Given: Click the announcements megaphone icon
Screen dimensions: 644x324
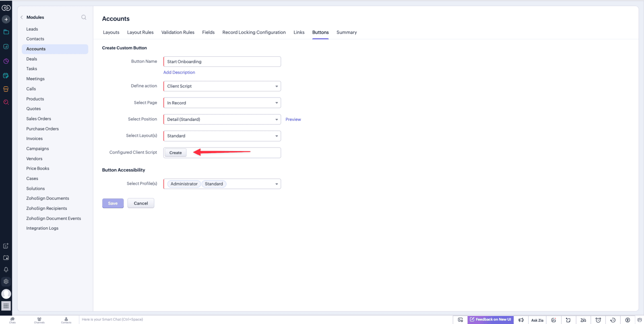Looking at the screenshot, I should [521, 320].
